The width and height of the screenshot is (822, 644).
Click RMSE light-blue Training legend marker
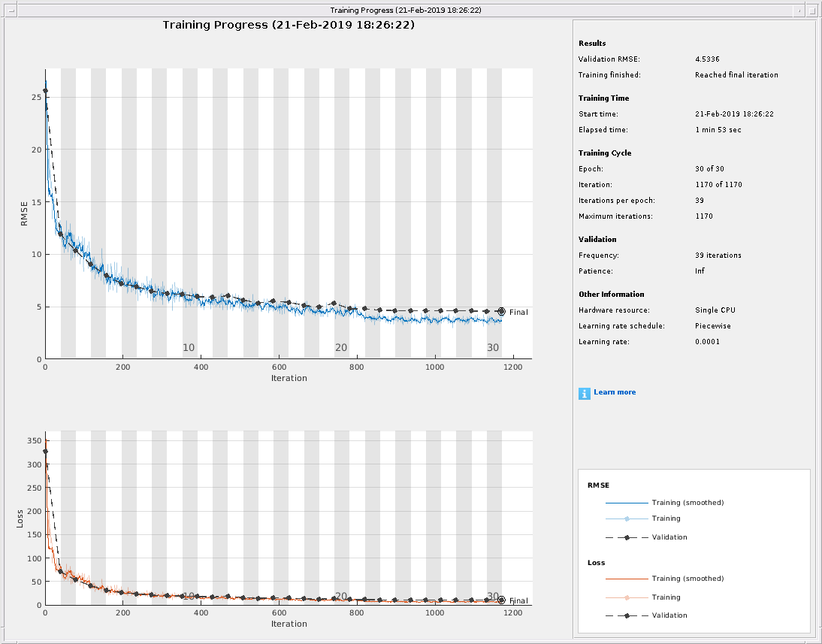(626, 519)
